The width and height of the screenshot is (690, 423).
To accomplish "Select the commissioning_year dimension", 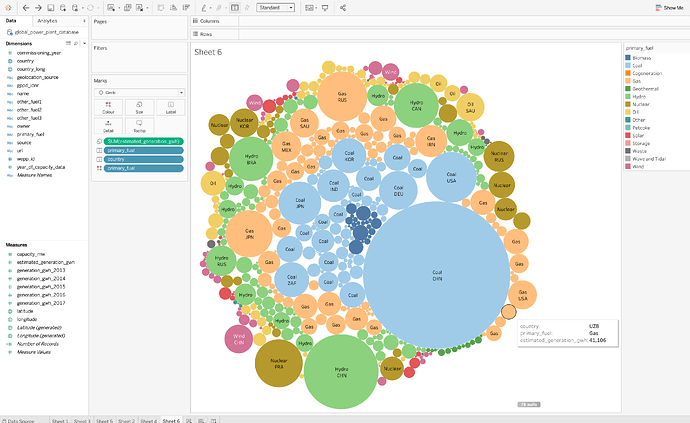I will click(x=39, y=53).
